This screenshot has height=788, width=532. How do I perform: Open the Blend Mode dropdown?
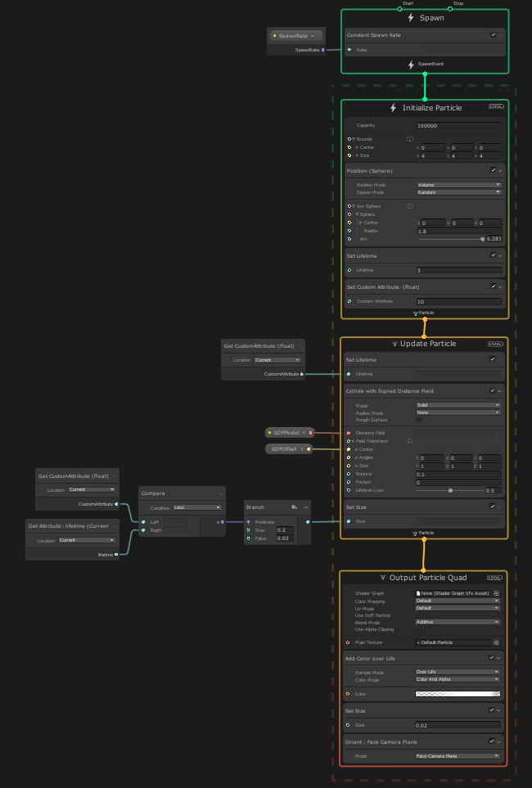[458, 622]
